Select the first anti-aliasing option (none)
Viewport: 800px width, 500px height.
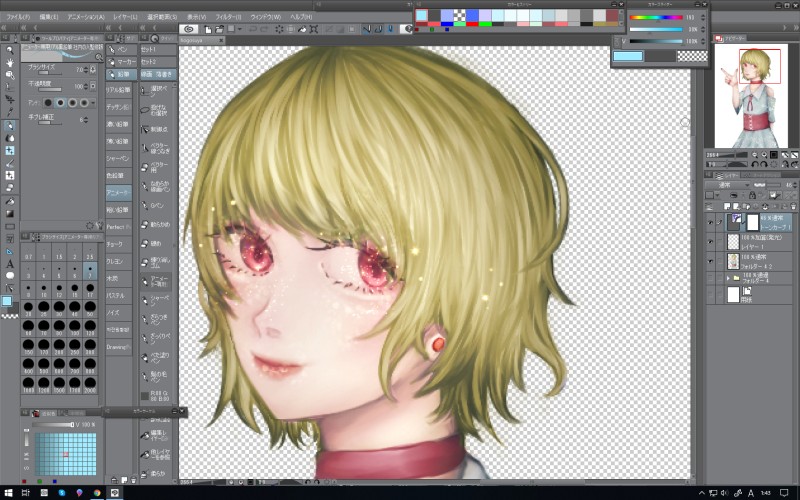[48, 103]
